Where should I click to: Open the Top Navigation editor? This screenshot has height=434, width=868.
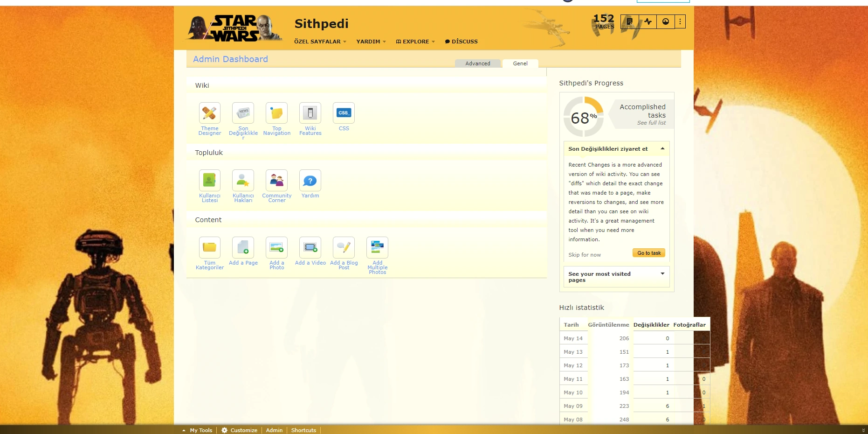coord(276,113)
